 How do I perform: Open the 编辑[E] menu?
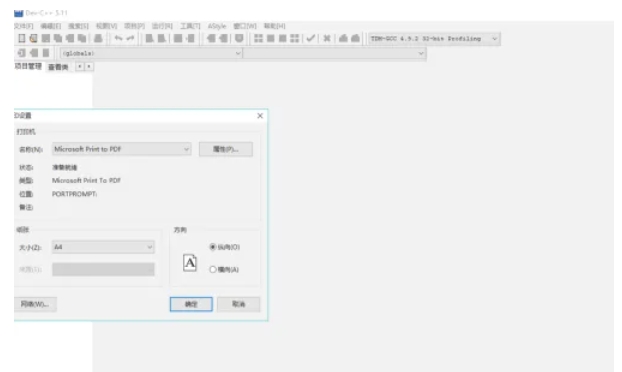50,26
